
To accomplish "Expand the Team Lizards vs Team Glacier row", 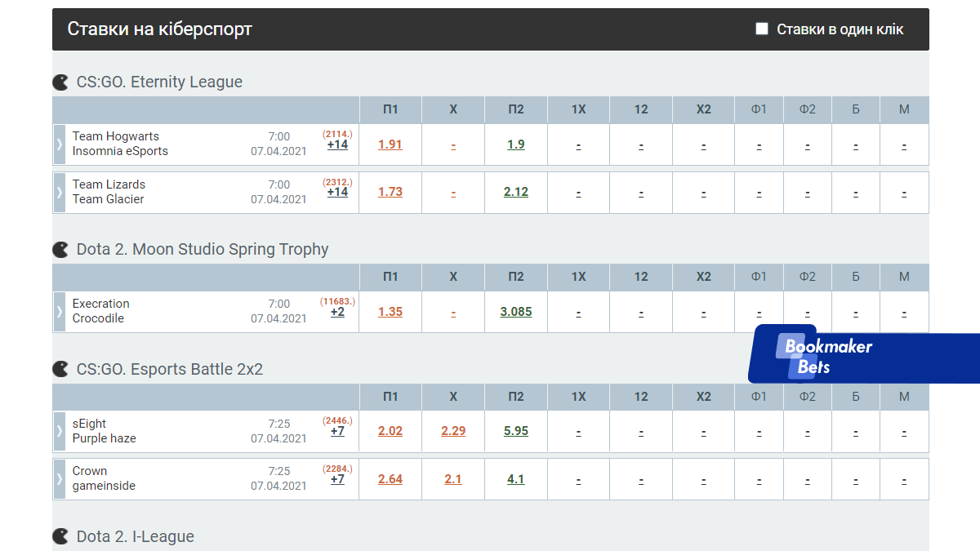I will pyautogui.click(x=59, y=193).
